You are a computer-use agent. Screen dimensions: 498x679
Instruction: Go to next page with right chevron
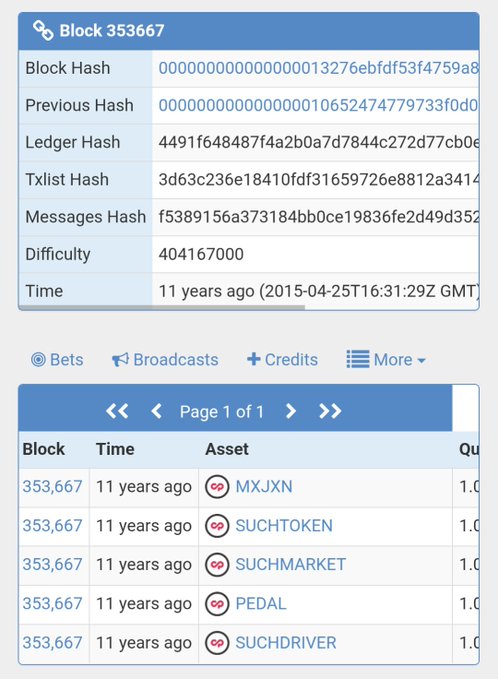(291, 411)
